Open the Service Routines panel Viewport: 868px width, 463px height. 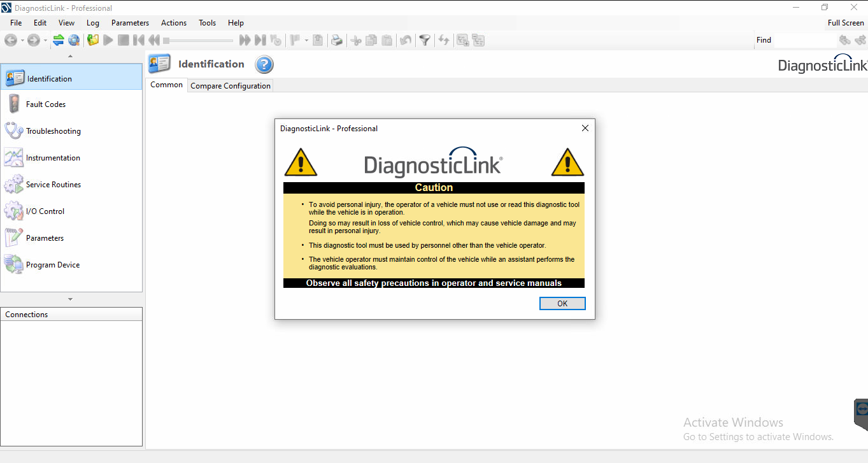pyautogui.click(x=71, y=185)
